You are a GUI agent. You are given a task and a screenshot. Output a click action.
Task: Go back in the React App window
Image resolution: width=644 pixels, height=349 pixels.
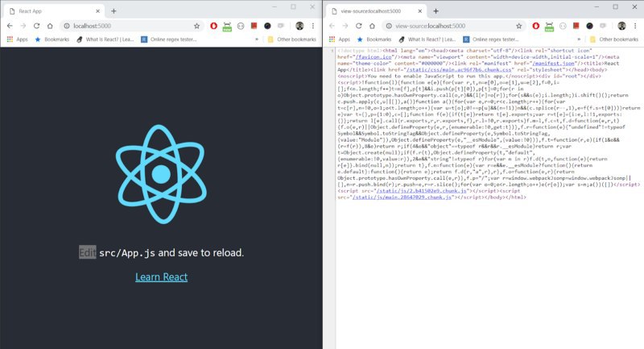(10, 26)
